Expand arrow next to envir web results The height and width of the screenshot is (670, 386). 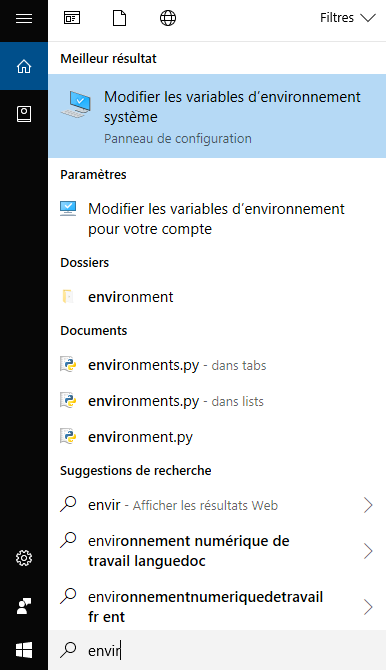click(368, 505)
